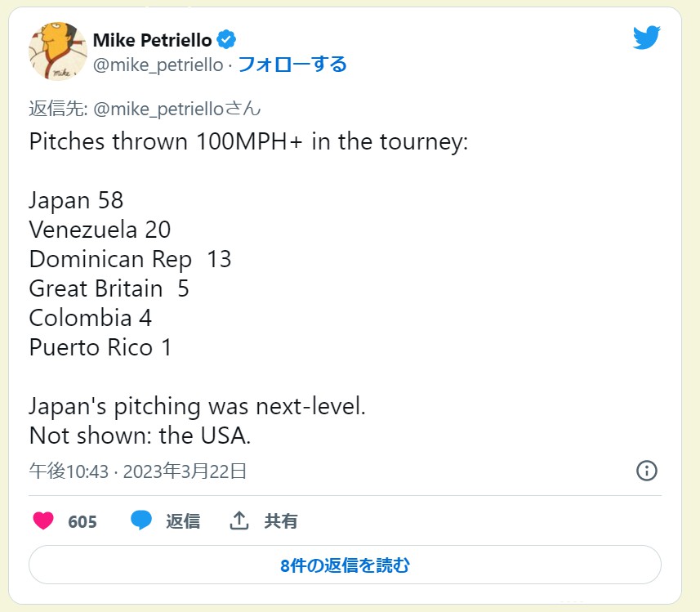700x612 pixels.
Task: Click the Mike Petriello display name
Action: tap(152, 40)
